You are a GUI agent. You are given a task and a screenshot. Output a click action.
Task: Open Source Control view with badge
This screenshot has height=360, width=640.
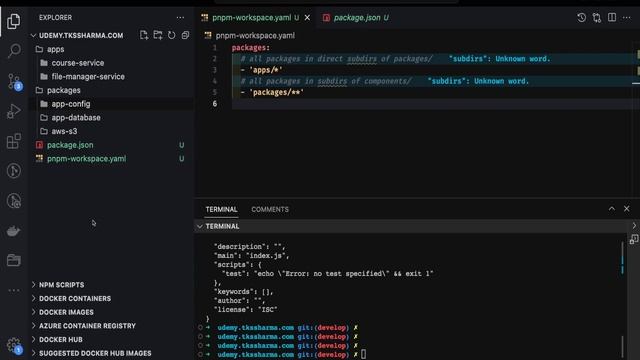click(x=14, y=82)
